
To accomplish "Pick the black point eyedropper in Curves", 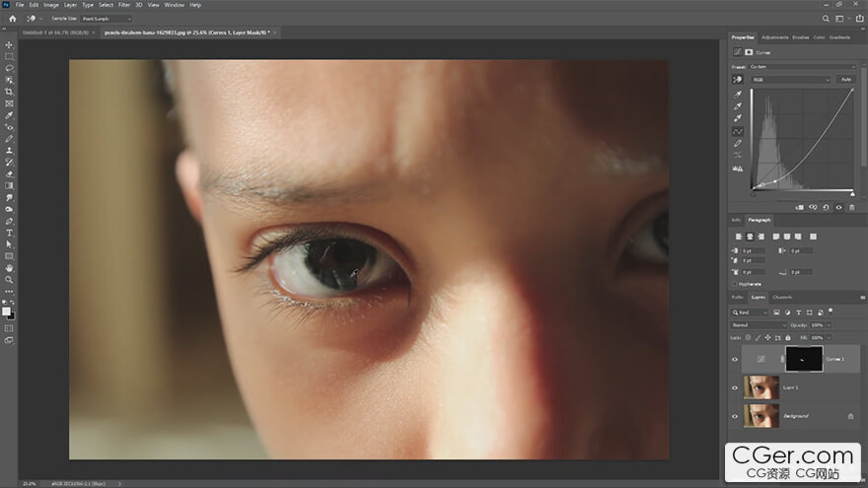I will pos(738,95).
